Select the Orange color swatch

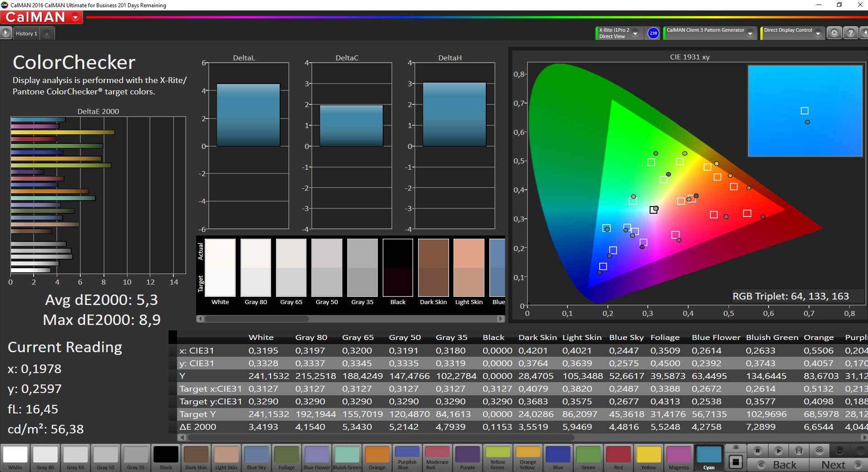(x=377, y=457)
